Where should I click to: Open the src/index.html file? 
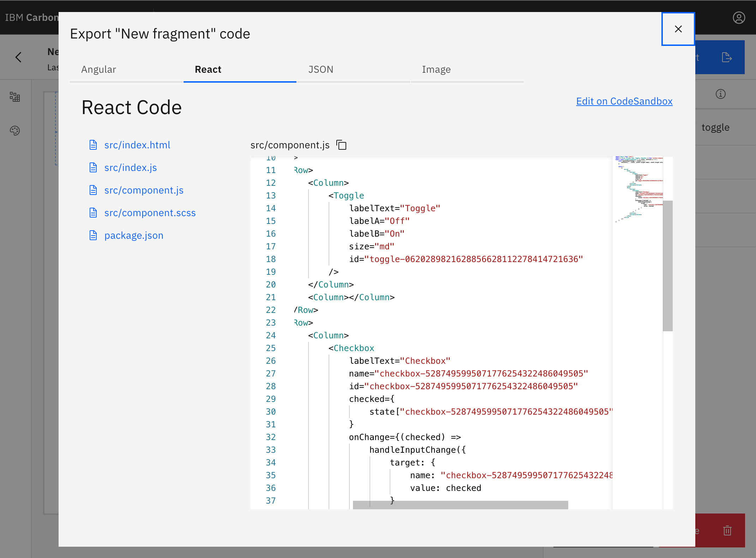[137, 145]
